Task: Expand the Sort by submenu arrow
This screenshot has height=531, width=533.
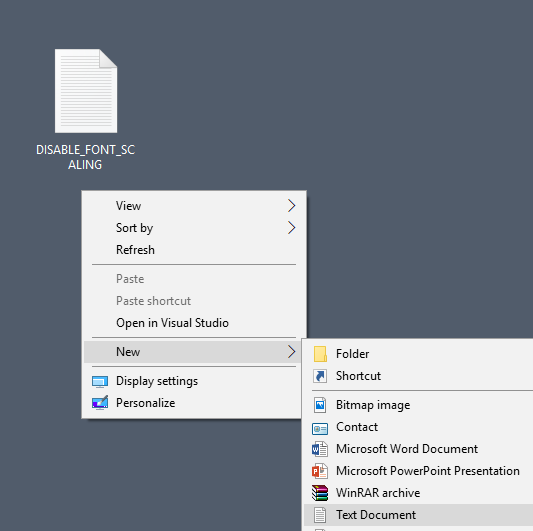Action: 291,228
